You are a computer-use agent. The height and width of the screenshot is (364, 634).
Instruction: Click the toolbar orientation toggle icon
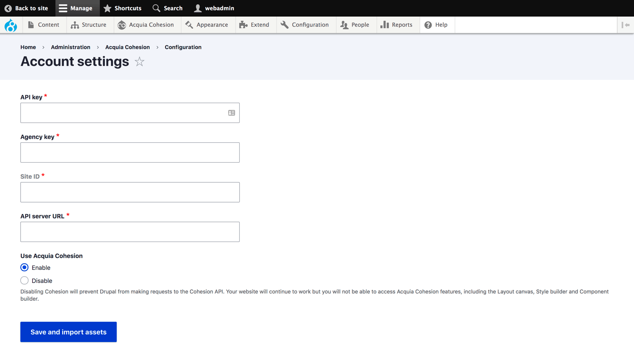pyautogui.click(x=626, y=25)
